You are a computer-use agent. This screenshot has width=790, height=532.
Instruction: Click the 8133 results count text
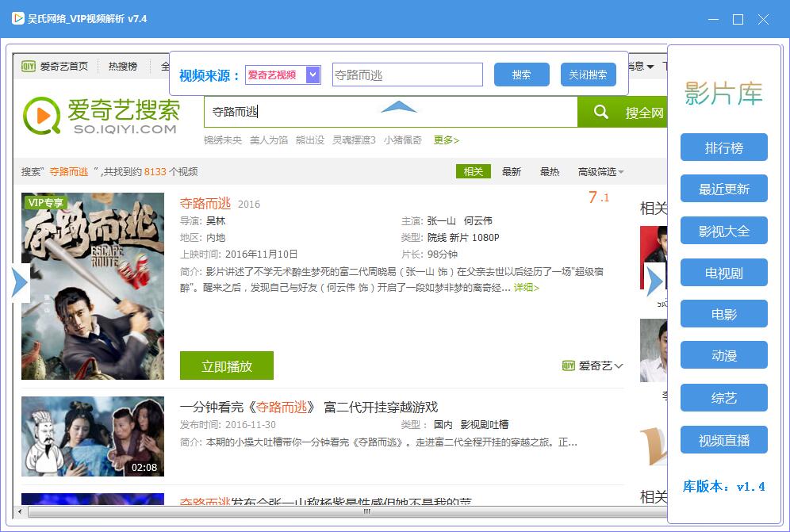tap(155, 172)
